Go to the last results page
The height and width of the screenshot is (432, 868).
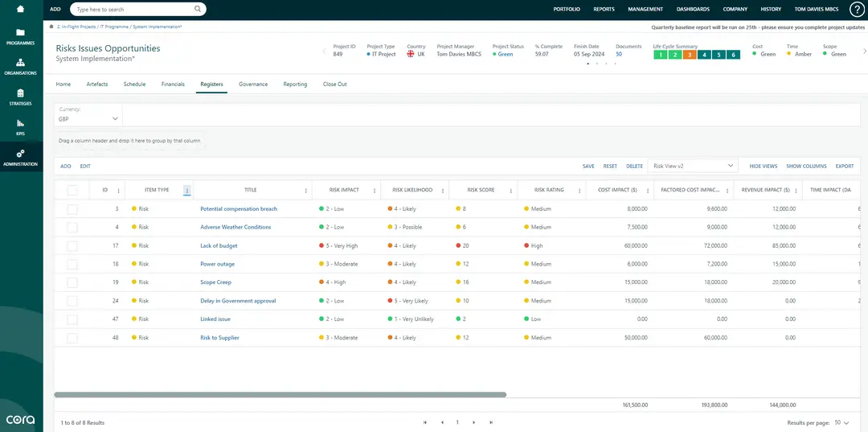click(491, 422)
